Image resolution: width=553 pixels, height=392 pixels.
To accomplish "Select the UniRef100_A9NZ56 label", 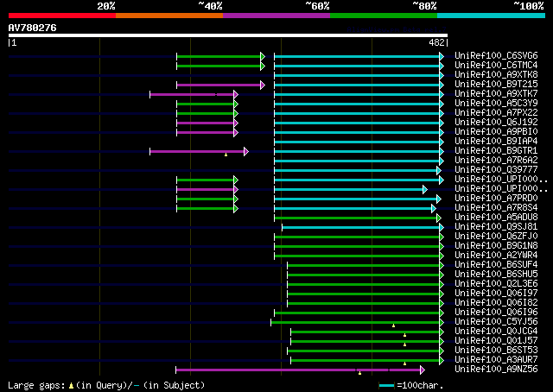I will point(496,370).
